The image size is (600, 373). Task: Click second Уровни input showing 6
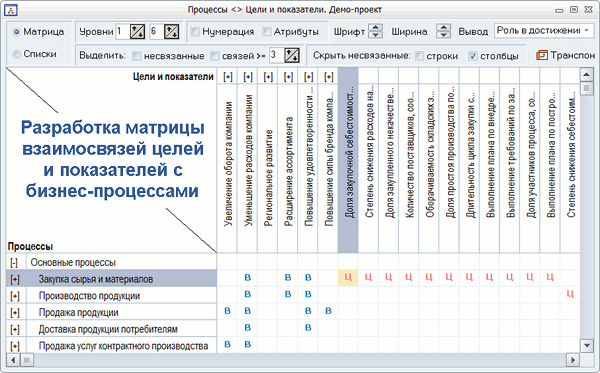coord(156,31)
